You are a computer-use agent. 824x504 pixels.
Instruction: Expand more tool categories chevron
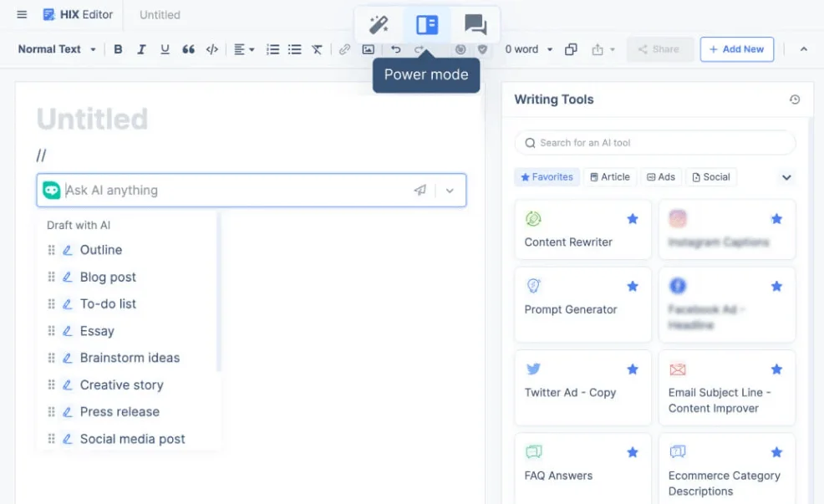coord(786,177)
